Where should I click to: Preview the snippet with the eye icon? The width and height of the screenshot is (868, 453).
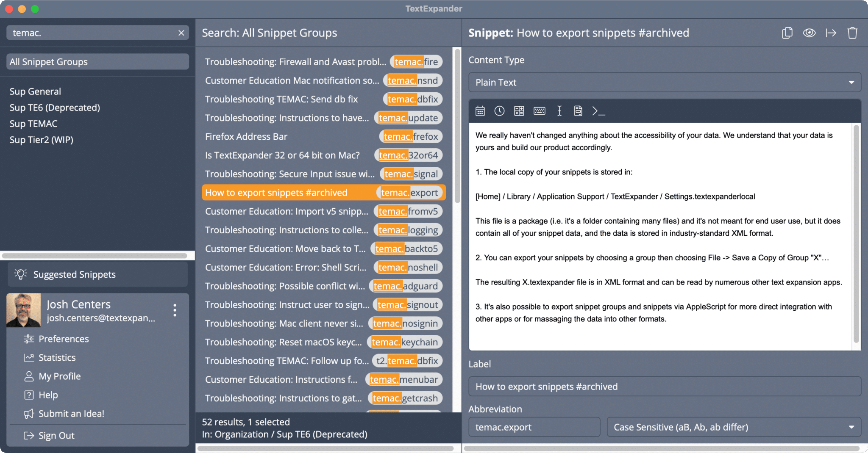(x=809, y=33)
